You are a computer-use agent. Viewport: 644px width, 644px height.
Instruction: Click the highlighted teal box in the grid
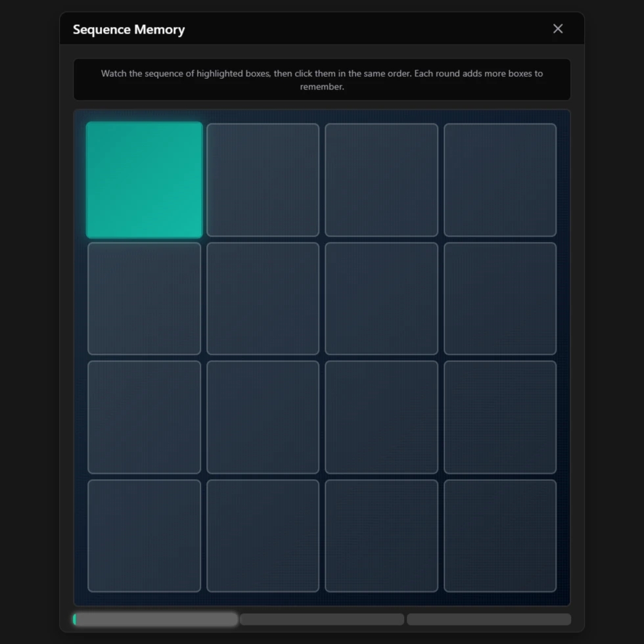point(144,180)
